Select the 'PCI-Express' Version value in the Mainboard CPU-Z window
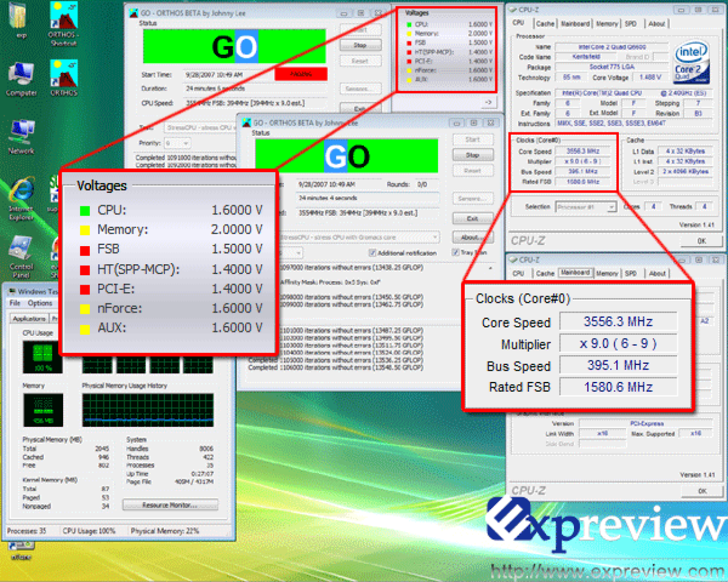 coord(647,424)
